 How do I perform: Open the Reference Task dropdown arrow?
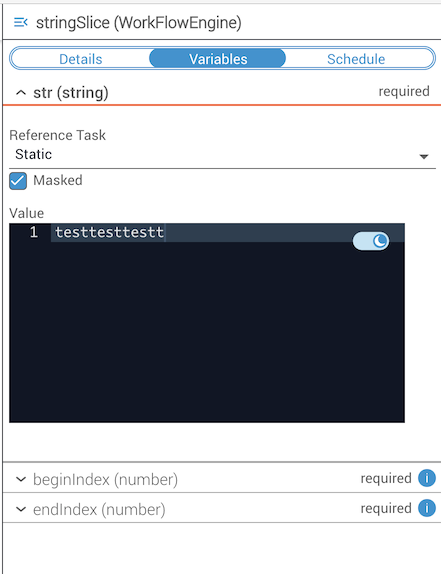click(424, 157)
